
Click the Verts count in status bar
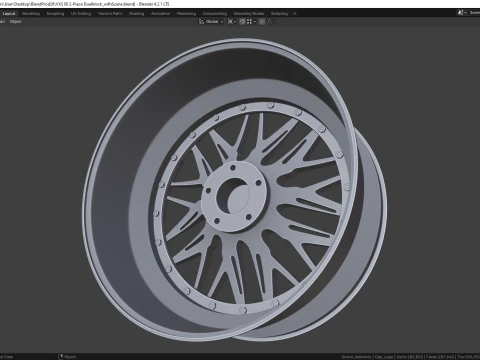pyautogui.click(x=410, y=357)
